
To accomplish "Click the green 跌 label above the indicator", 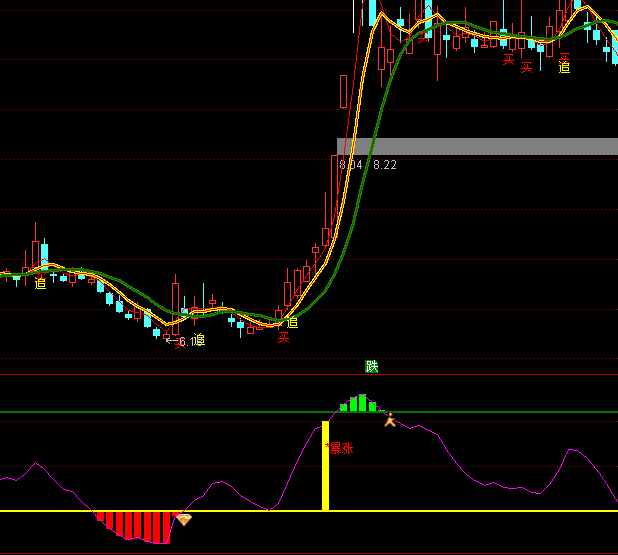I will click(372, 367).
